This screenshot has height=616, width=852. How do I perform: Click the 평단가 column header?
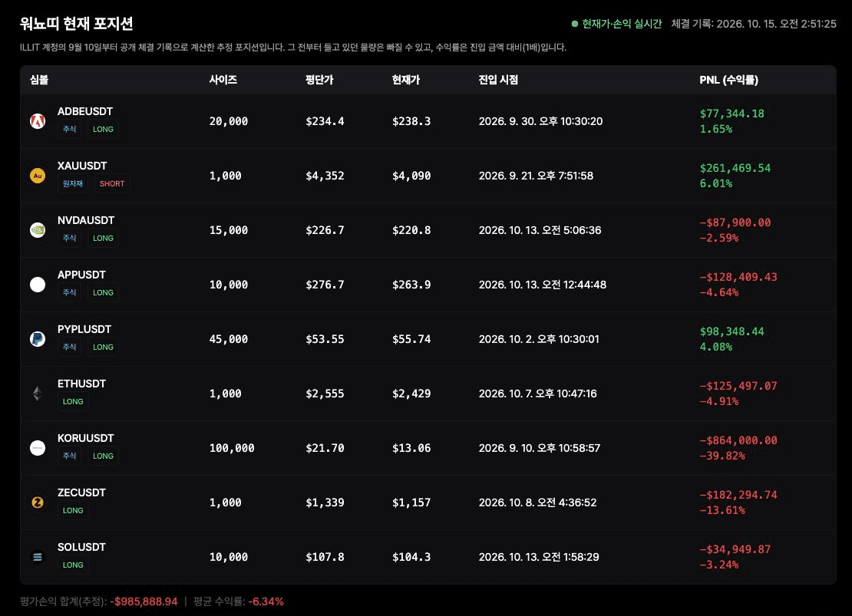pos(319,80)
